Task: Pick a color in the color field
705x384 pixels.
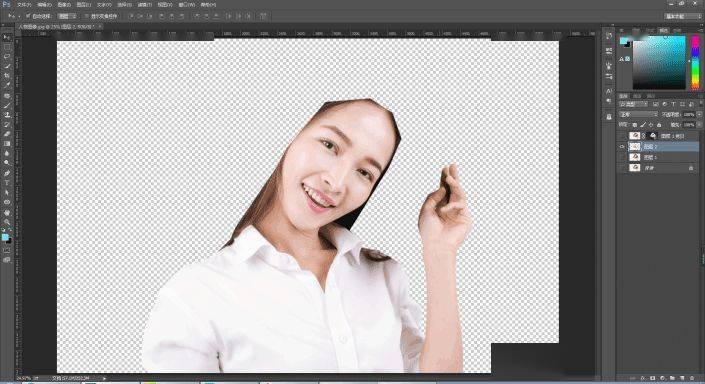Action: click(x=659, y=63)
